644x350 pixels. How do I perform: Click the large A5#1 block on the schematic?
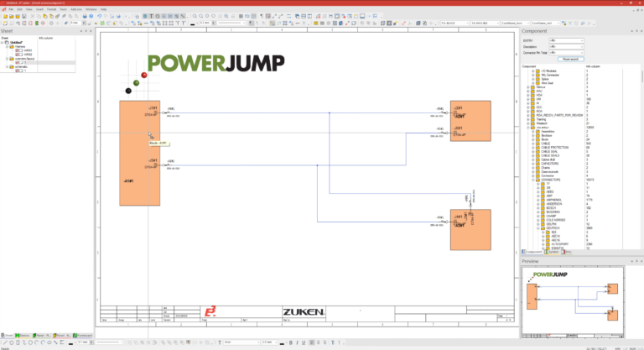point(140,153)
